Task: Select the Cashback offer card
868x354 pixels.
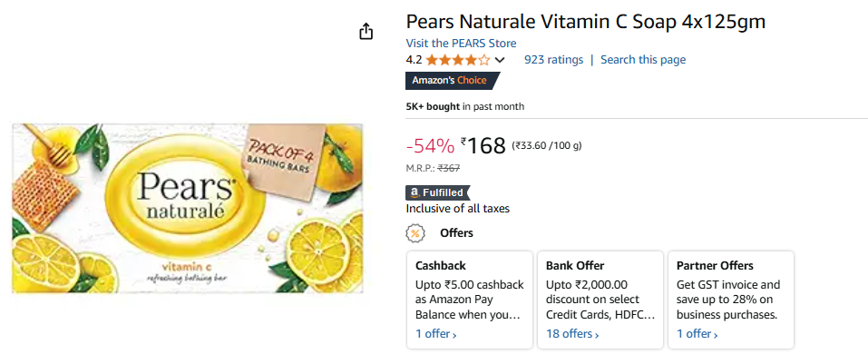Action: (470, 300)
